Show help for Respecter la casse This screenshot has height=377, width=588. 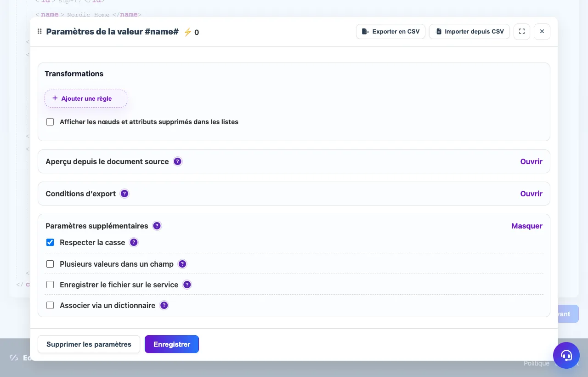(134, 242)
